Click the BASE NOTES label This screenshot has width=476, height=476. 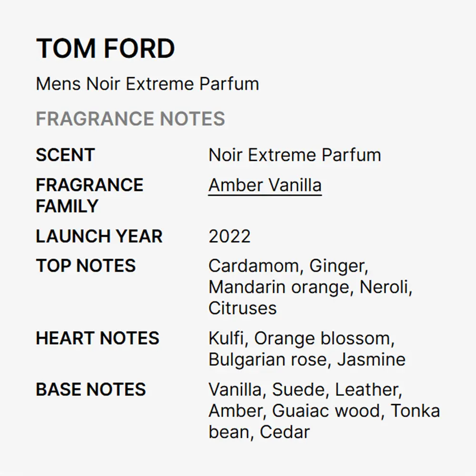tap(91, 389)
